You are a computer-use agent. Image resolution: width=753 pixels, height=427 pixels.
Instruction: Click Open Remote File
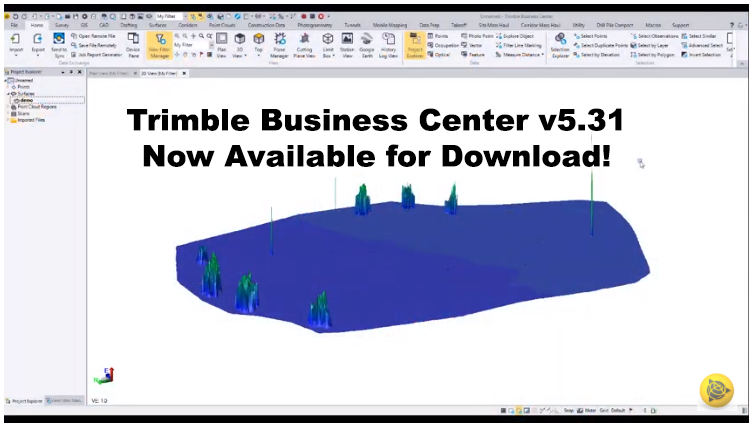[x=93, y=36]
